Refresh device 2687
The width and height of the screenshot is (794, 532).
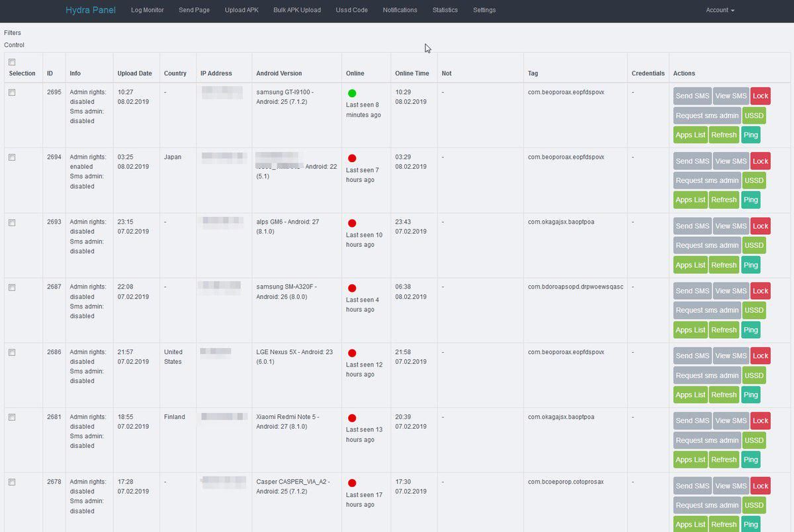pyautogui.click(x=724, y=330)
